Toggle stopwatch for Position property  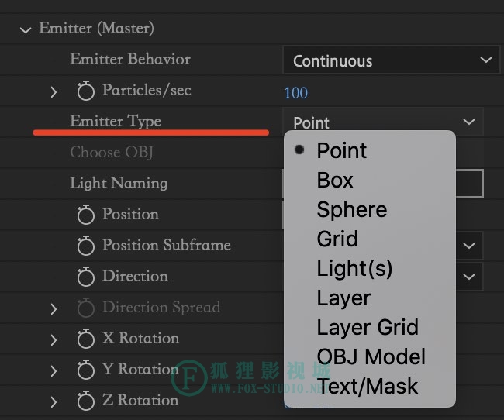click(x=86, y=215)
